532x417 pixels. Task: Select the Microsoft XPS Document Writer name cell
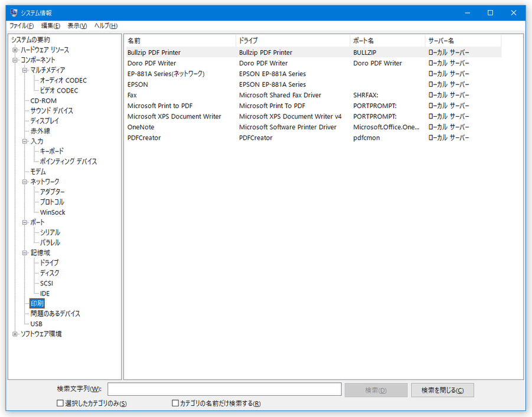[x=174, y=117]
